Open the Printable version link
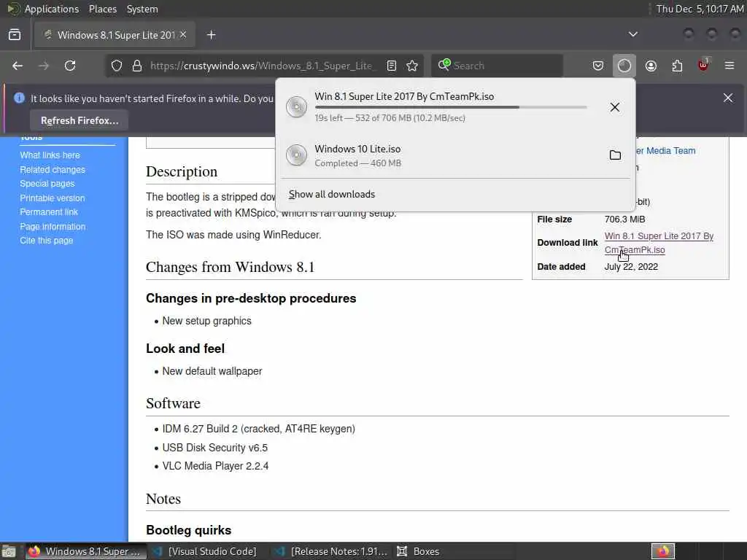747x560 pixels. (53, 198)
